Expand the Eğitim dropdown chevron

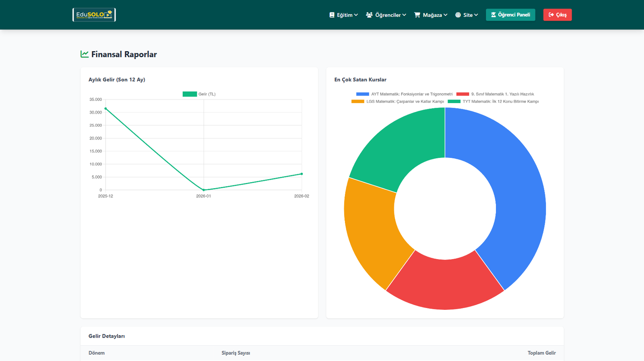pos(356,15)
